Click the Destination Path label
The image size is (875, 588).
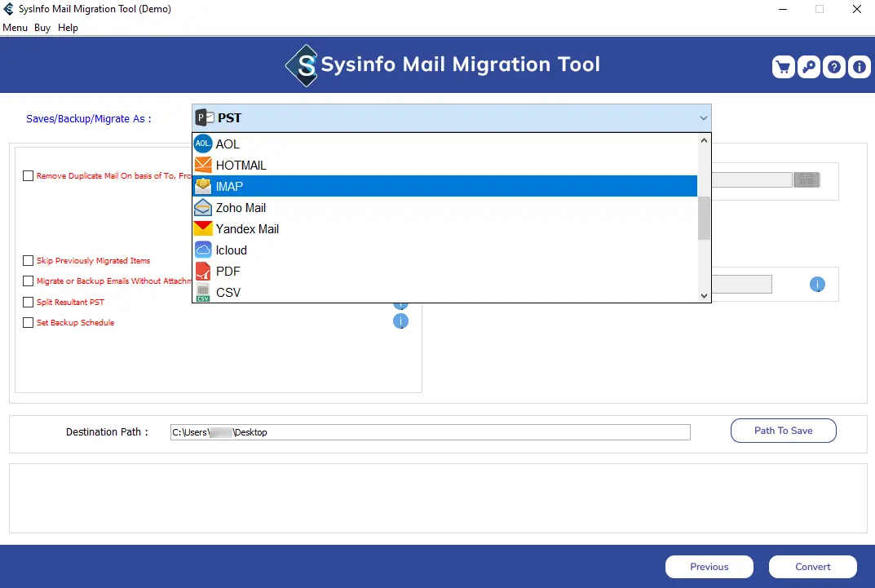tap(107, 431)
